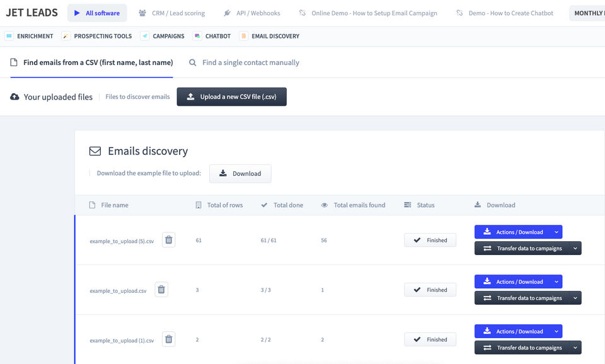This screenshot has width=605, height=364.
Task: Expand Actions / Download for example_to_upload (1).csv
Action: [x=556, y=332]
